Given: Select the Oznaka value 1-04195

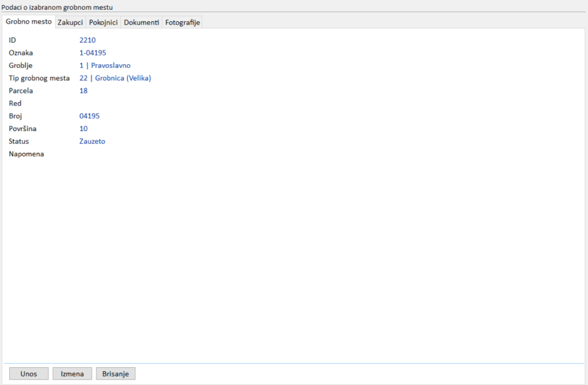Looking at the screenshot, I should pos(92,53).
